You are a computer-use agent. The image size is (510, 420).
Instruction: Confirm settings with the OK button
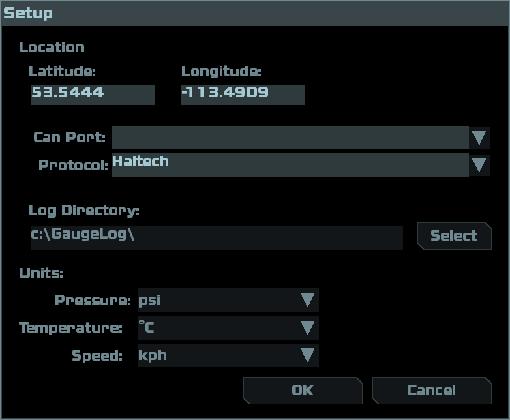point(302,391)
